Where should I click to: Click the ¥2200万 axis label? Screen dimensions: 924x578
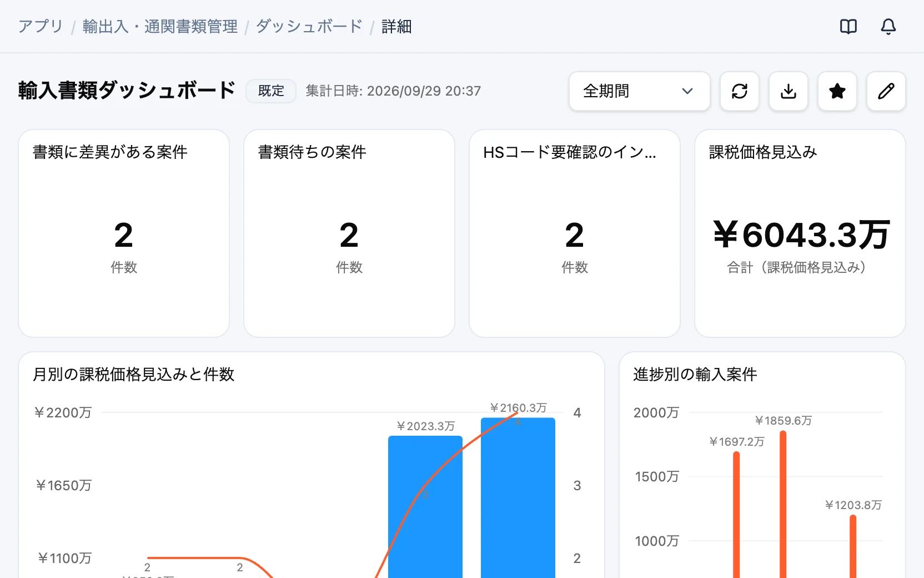(63, 412)
